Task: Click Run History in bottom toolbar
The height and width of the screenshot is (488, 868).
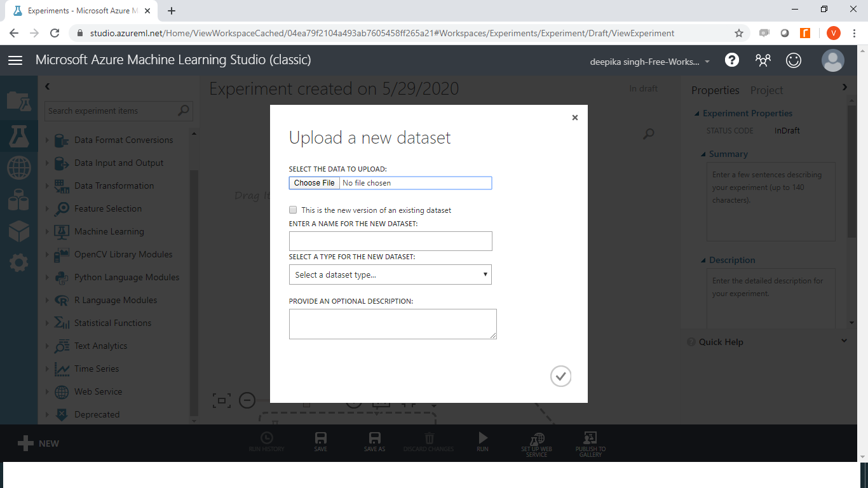Action: 266,442
